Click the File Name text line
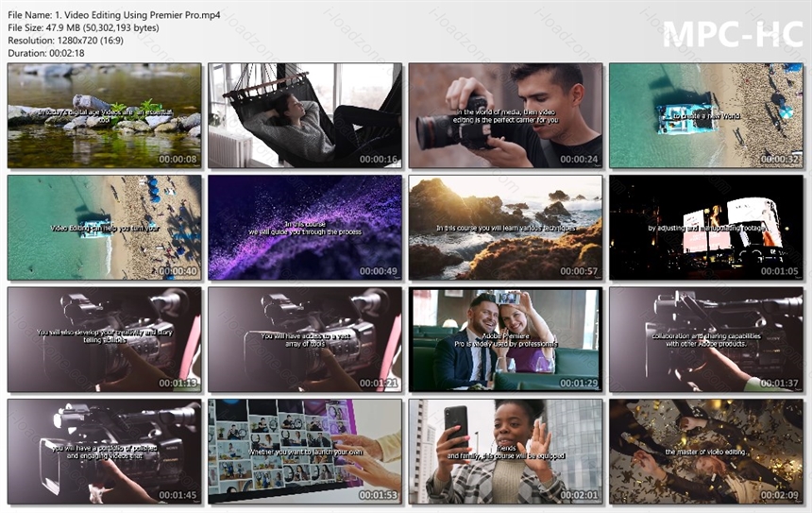Screen dimensions: 812x513 click(x=114, y=15)
